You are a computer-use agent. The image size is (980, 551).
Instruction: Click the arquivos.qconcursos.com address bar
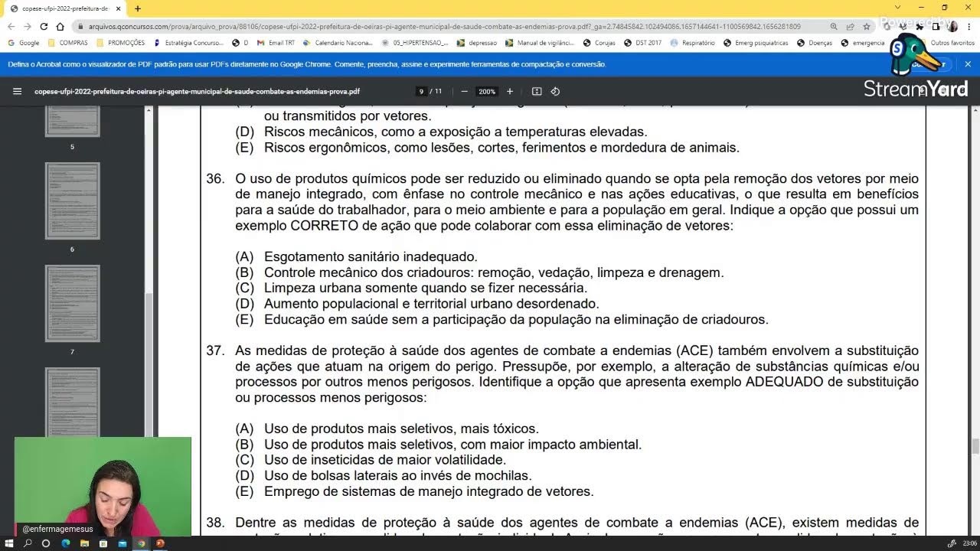(444, 26)
